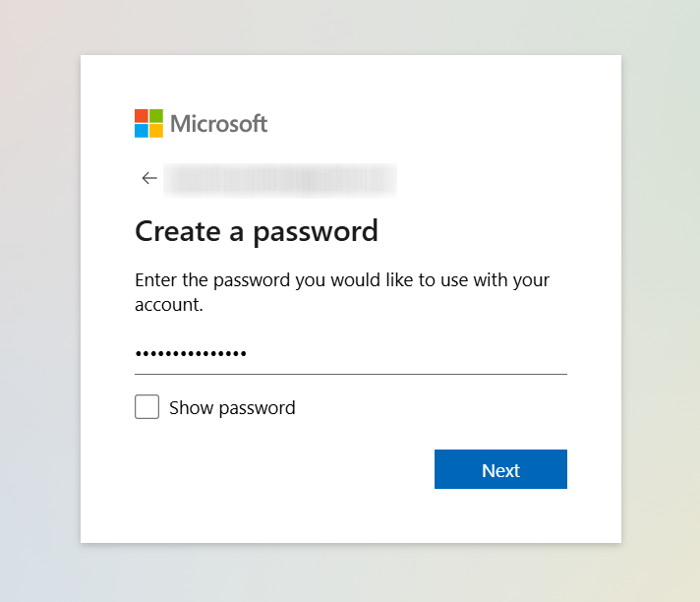Click the blue square of the Microsoft logo
This screenshot has height=602, width=700.
142,131
